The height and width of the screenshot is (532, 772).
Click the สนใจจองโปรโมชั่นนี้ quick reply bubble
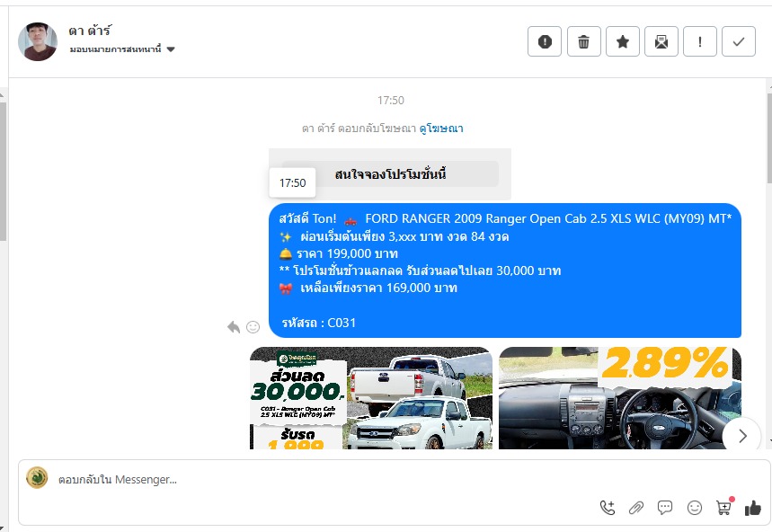point(390,174)
